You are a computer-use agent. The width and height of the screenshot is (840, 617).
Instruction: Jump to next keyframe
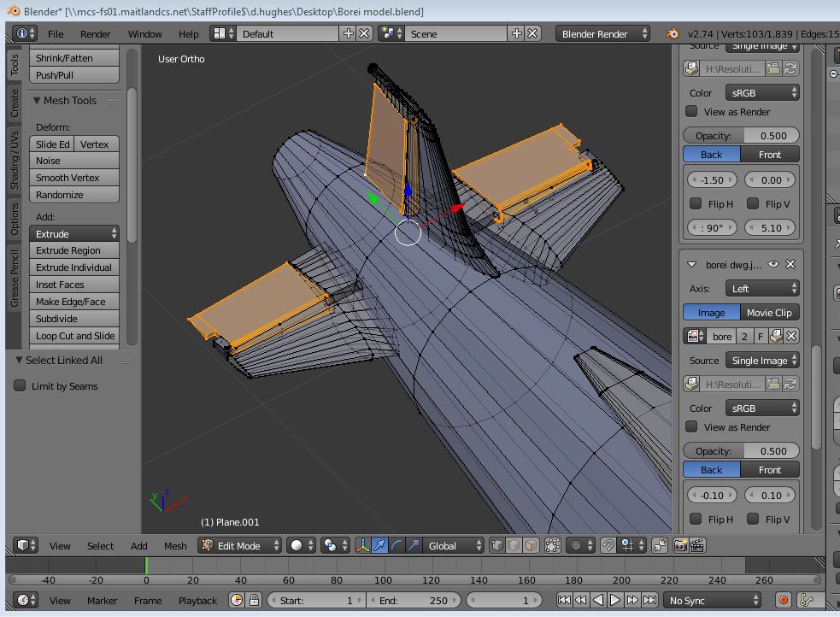click(x=632, y=600)
